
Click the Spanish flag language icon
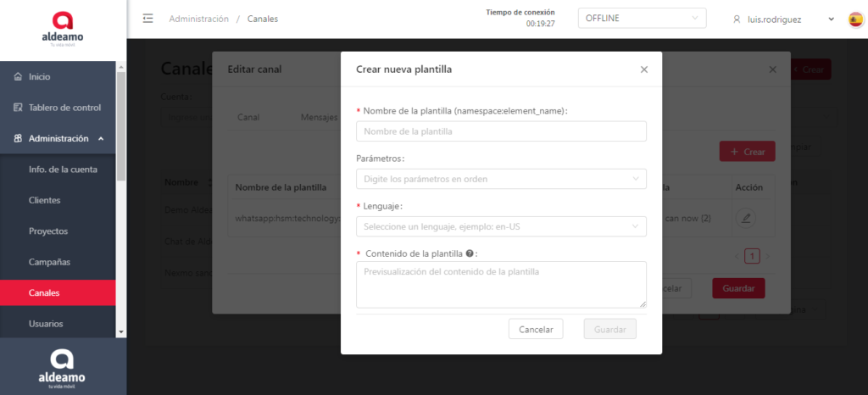point(855,19)
